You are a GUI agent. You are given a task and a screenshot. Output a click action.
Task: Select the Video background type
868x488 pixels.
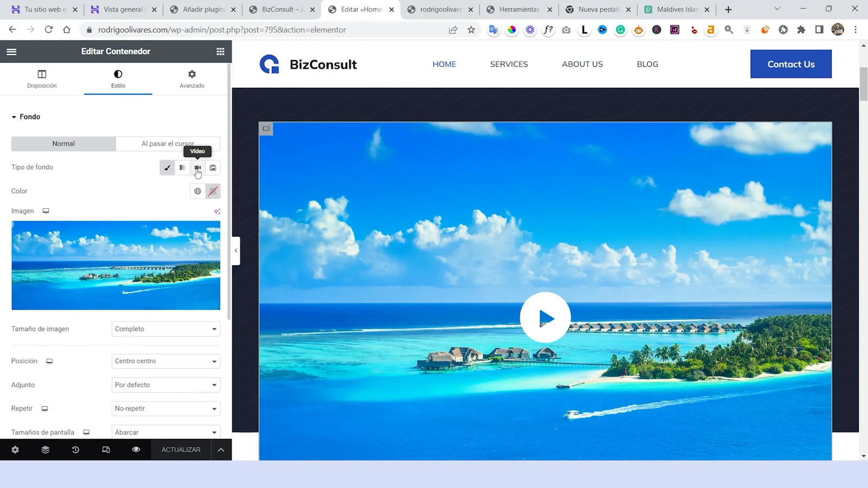tap(197, 168)
